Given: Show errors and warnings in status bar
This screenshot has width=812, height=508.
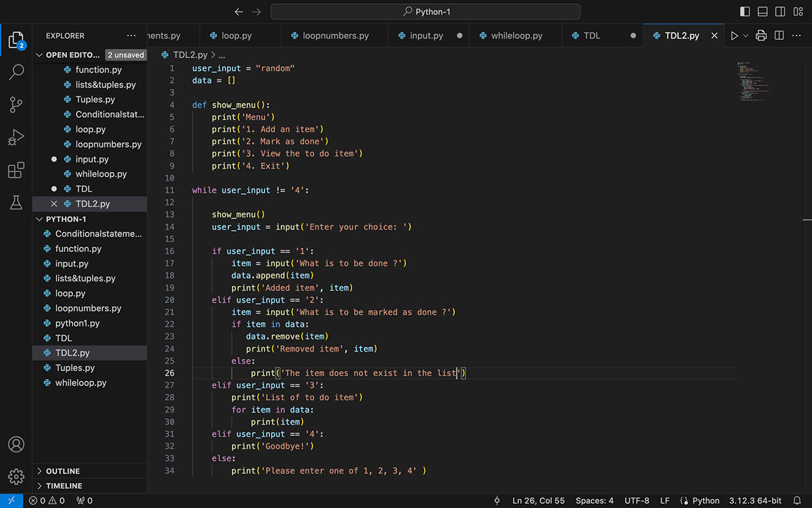Looking at the screenshot, I should pos(47,501).
